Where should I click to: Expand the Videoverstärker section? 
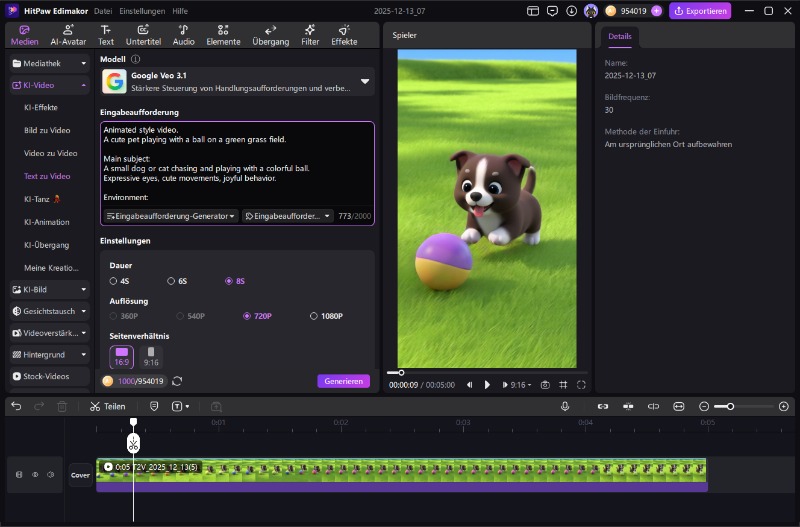[49, 333]
